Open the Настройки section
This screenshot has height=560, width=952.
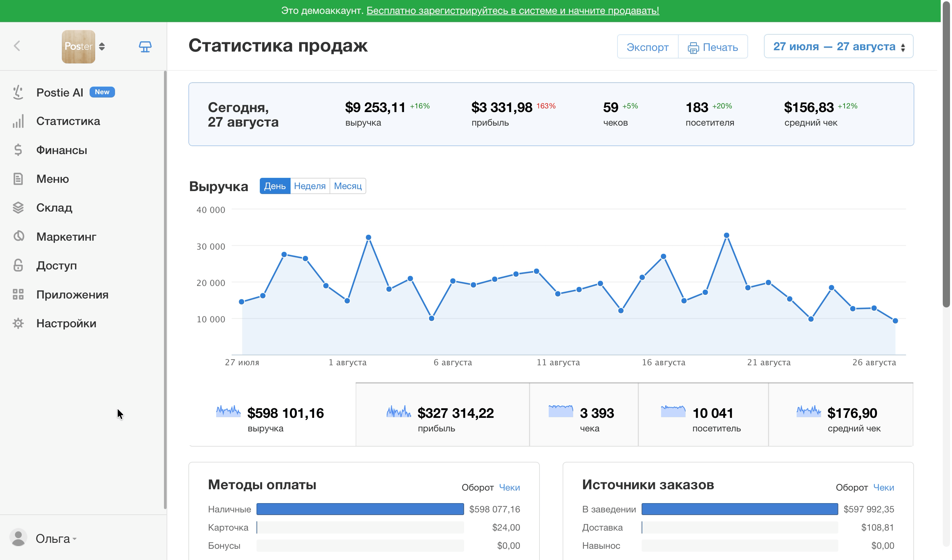pos(66,323)
